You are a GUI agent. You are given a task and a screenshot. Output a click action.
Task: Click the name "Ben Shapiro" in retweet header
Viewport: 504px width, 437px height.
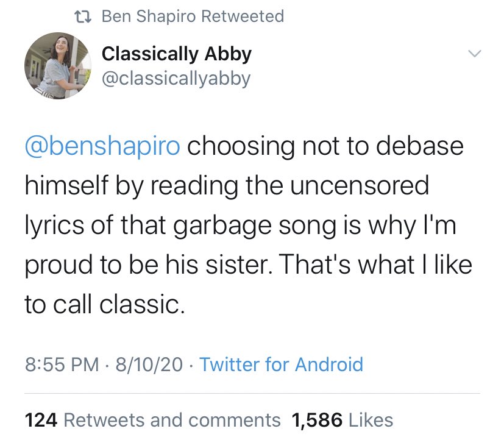[148, 16]
